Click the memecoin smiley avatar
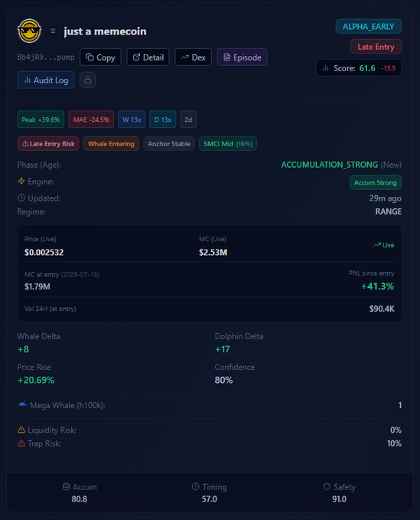The height and width of the screenshot is (520, 420). click(30, 31)
